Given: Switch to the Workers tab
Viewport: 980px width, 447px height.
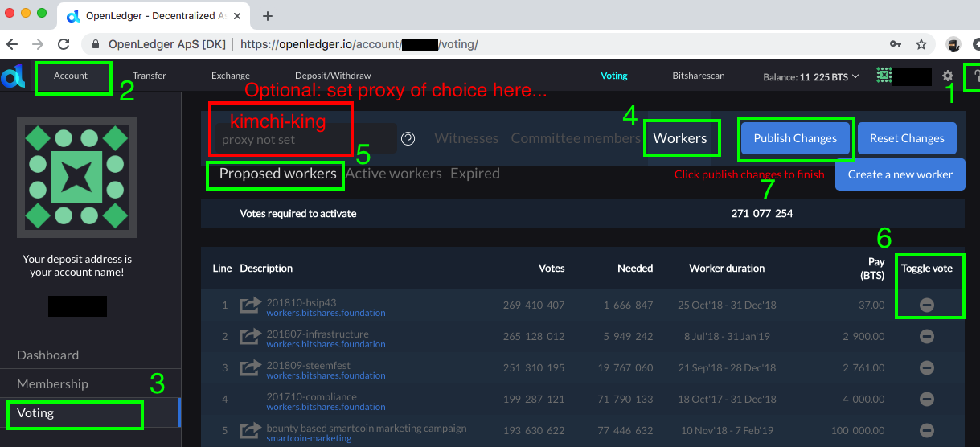Looking at the screenshot, I should 680,138.
